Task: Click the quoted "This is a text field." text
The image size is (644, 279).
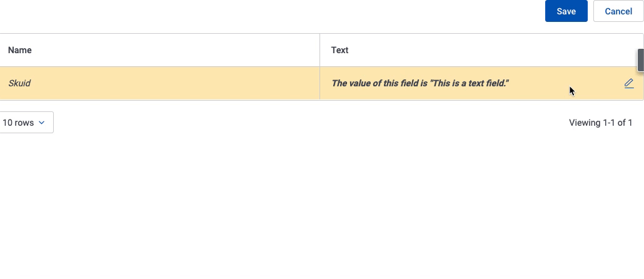Action: tap(469, 83)
